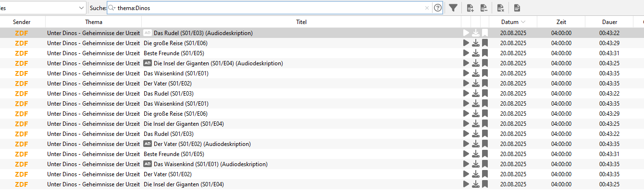The image size is (644, 194).
Task: Sort the list by Titel column
Action: click(x=301, y=22)
